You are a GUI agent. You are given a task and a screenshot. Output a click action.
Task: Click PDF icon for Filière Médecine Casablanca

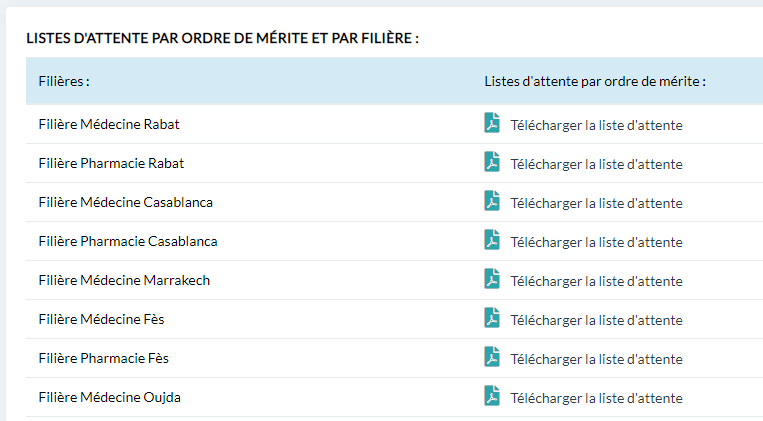click(491, 201)
